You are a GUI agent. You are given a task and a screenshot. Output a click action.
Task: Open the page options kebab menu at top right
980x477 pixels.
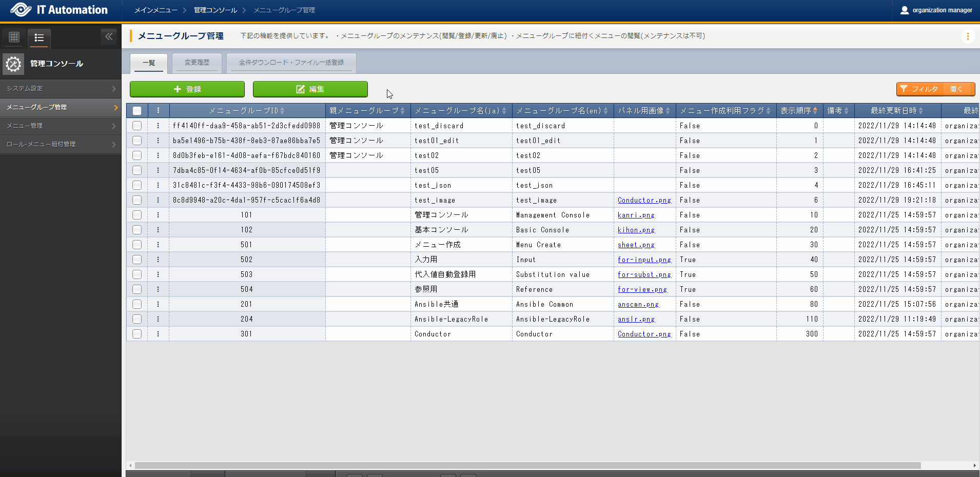click(x=968, y=36)
